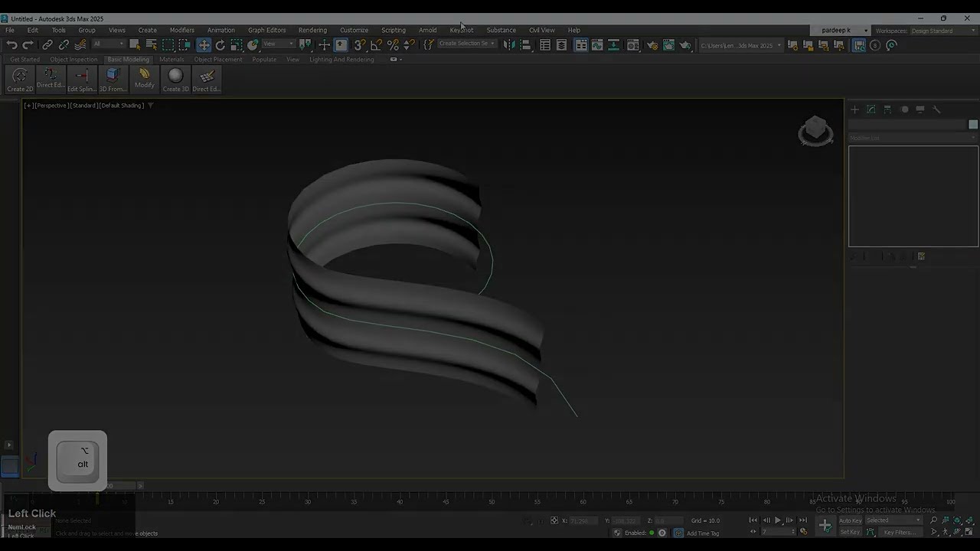The image size is (980, 551).
Task: Open the selection filter All dropdown
Action: (x=108, y=44)
